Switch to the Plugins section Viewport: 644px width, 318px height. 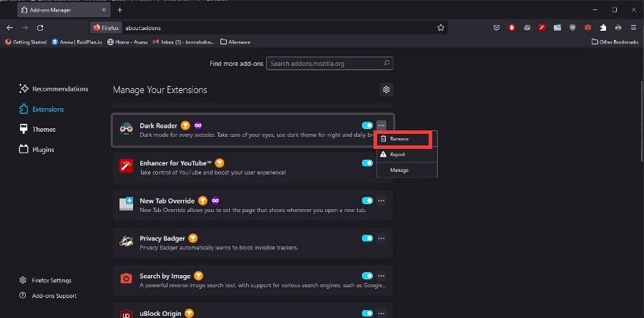(x=37, y=150)
